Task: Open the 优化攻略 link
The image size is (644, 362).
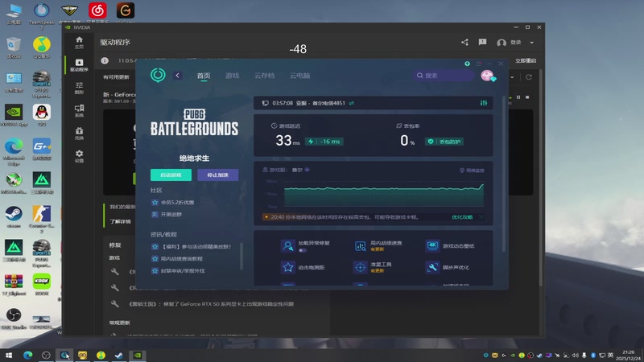Action: point(462,217)
